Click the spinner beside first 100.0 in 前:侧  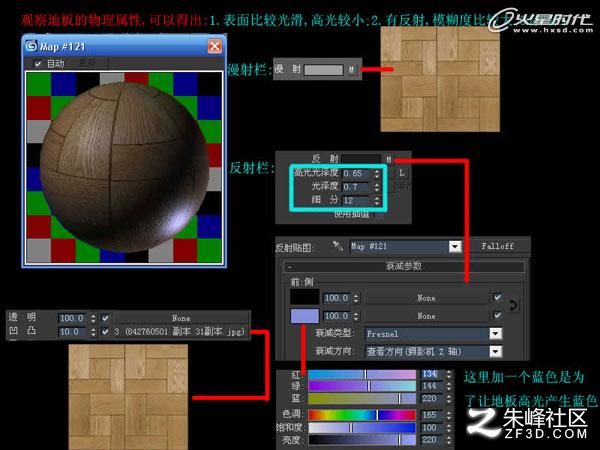(356, 298)
